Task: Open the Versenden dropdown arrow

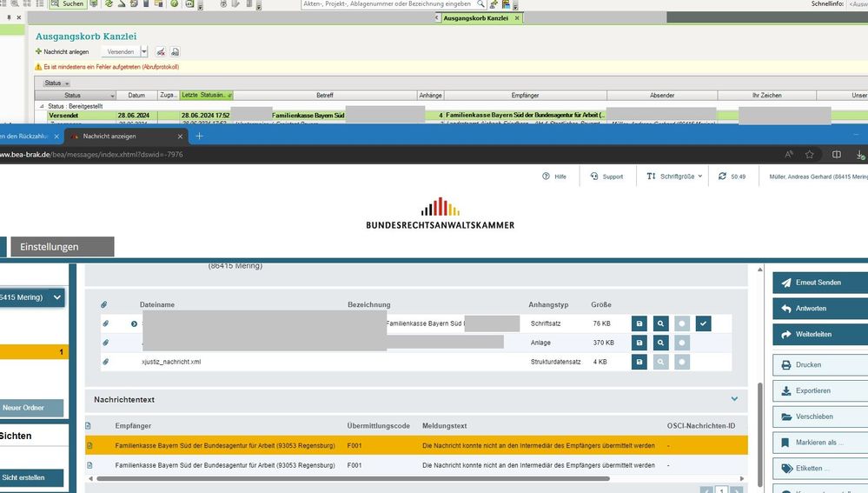Action: pos(144,51)
